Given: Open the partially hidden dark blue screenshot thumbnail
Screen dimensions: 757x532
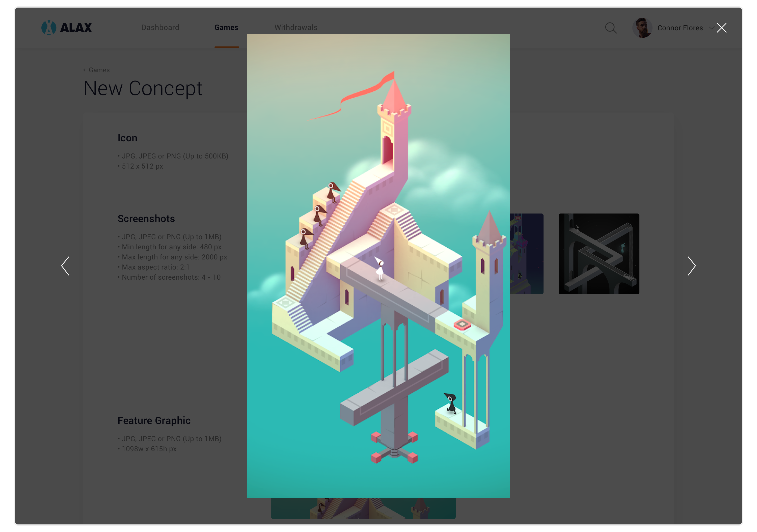Looking at the screenshot, I should coord(527,254).
